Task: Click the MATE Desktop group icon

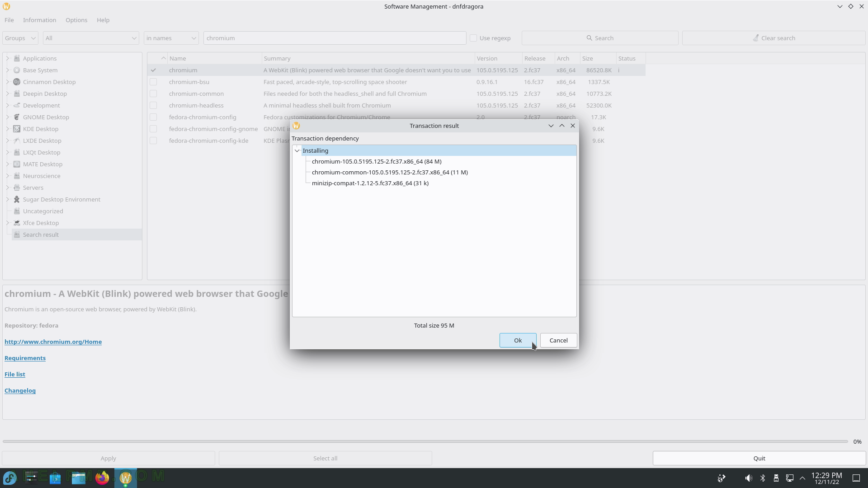Action: click(17, 164)
